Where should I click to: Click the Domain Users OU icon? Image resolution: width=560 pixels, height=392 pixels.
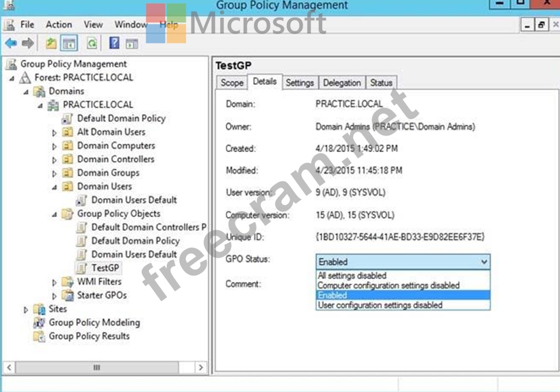click(x=67, y=186)
